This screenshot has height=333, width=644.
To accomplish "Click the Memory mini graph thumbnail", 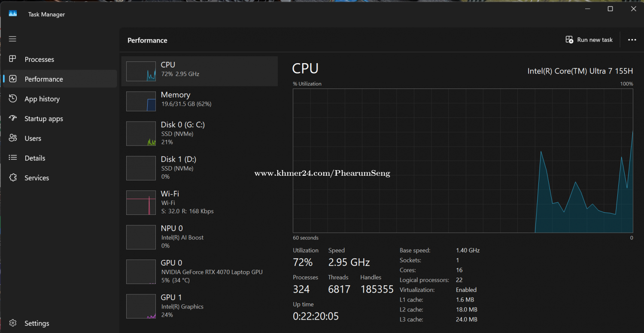I will (x=141, y=101).
